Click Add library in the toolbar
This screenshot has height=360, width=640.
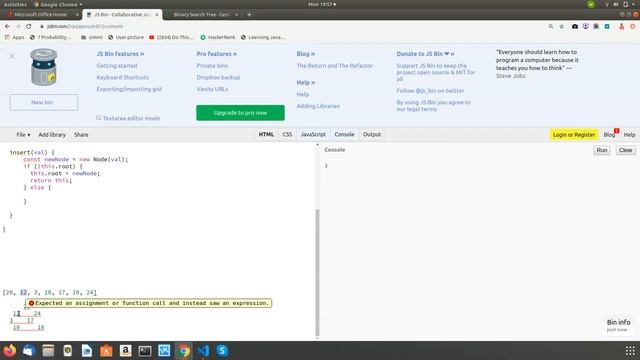(52, 134)
